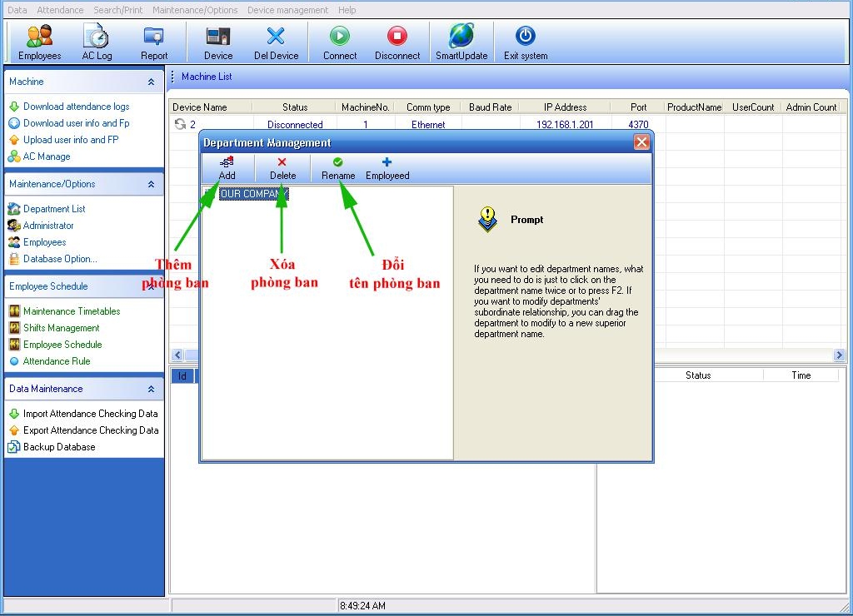Screen dimensions: 853x616
Task: Click the Ethernet comm type cell
Action: point(428,125)
